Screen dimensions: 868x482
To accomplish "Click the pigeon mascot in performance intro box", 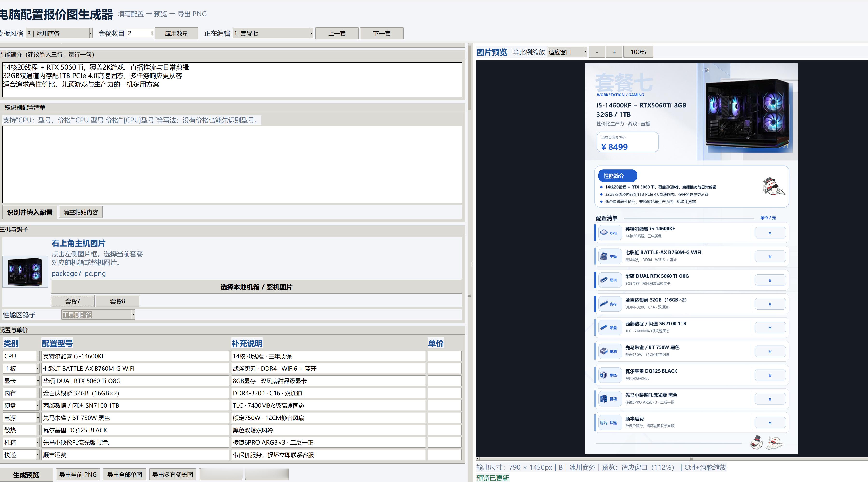I will click(774, 186).
